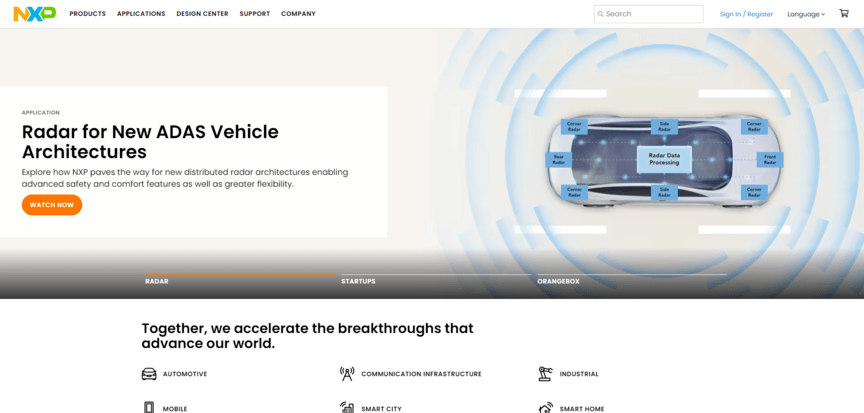Select the Startups carousel tab
The image size is (864, 413).
click(436, 279)
